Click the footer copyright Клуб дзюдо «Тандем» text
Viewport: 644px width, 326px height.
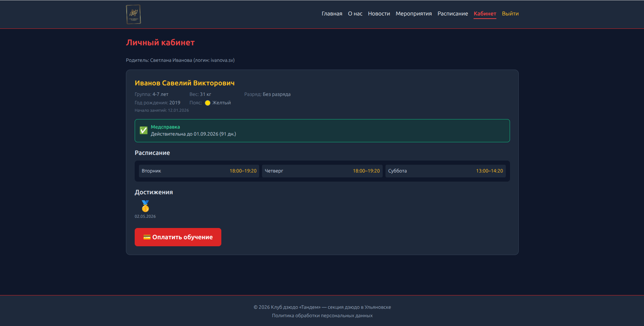pyautogui.click(x=322, y=307)
